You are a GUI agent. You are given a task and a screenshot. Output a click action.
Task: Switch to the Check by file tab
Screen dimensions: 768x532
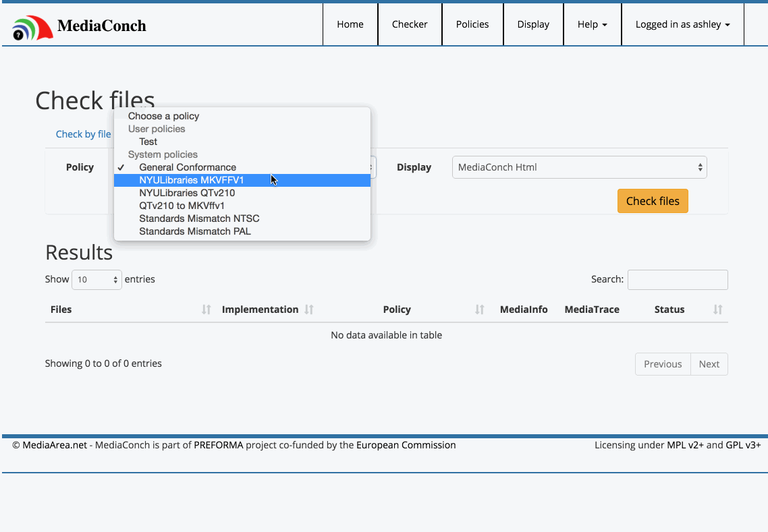click(x=83, y=134)
